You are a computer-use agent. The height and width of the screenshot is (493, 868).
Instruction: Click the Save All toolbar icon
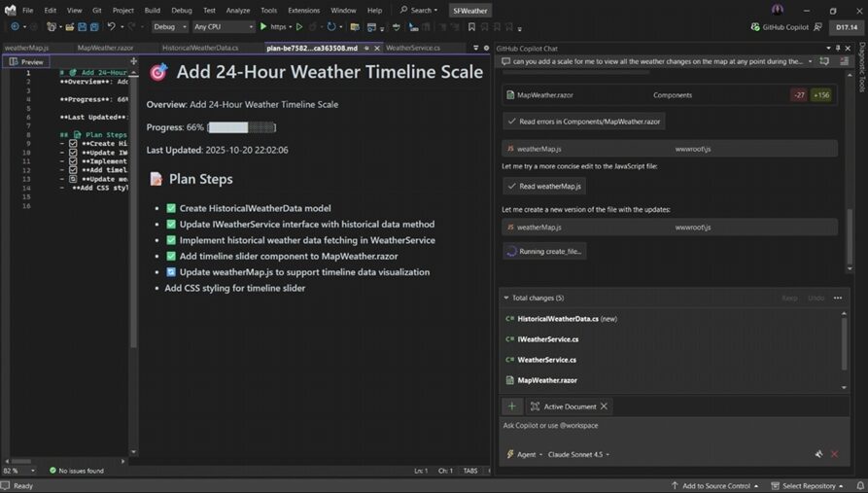(x=91, y=27)
